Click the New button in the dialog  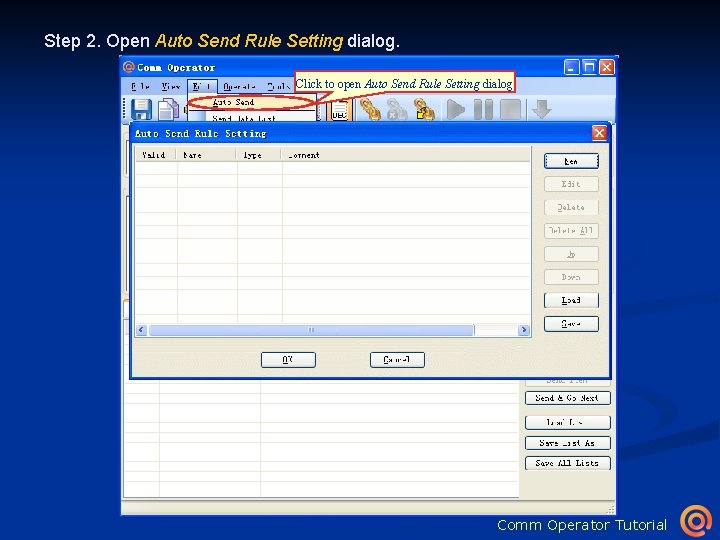[x=571, y=161]
